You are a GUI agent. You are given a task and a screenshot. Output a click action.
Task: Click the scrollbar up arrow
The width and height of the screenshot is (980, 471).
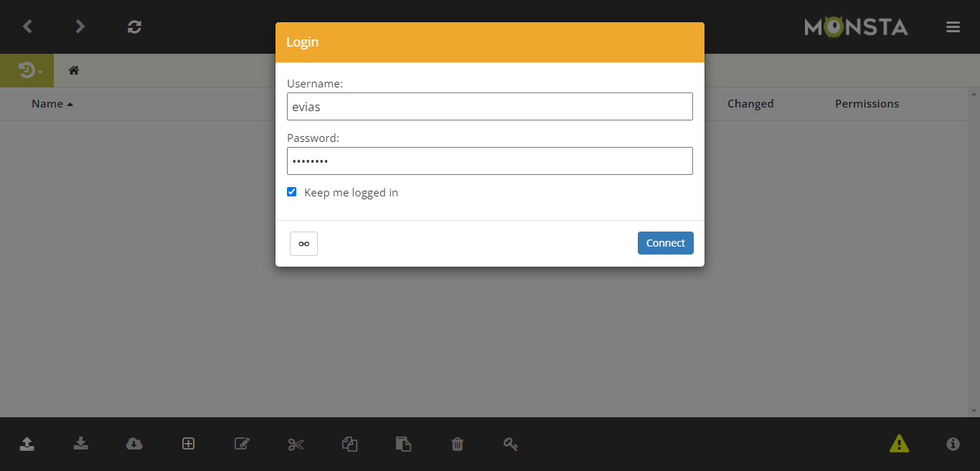pos(974,94)
